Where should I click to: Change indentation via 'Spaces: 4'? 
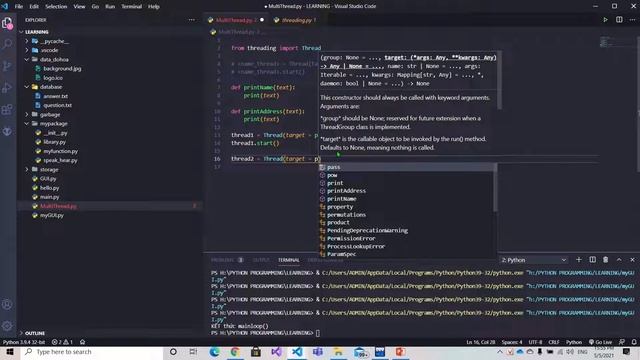[512, 342]
